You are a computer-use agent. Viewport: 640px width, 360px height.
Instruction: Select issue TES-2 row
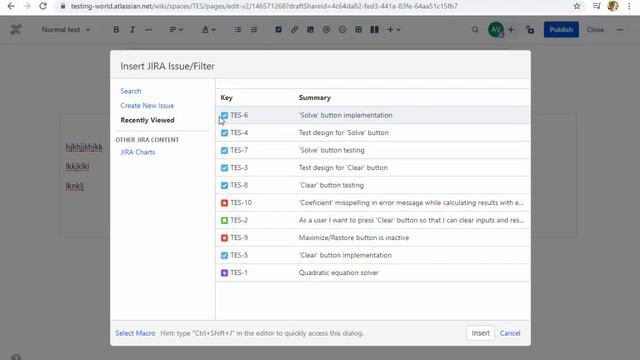373,220
